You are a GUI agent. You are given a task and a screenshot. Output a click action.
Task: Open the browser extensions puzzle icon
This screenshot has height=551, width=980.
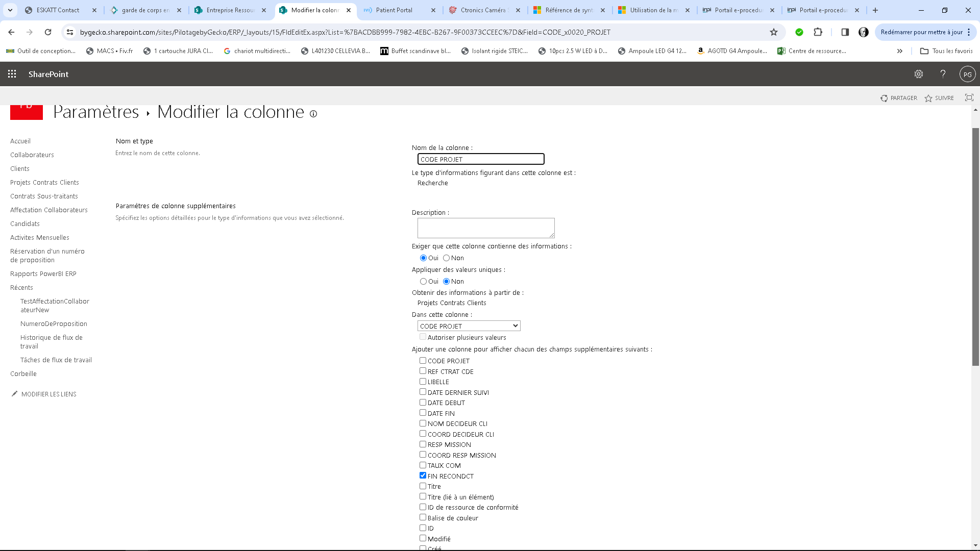[x=818, y=32]
